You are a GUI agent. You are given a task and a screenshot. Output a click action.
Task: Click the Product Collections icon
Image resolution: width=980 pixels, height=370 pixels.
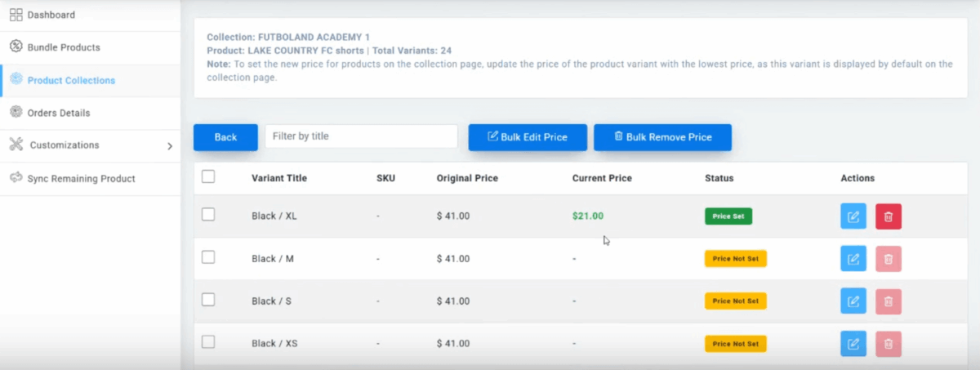pyautogui.click(x=16, y=79)
